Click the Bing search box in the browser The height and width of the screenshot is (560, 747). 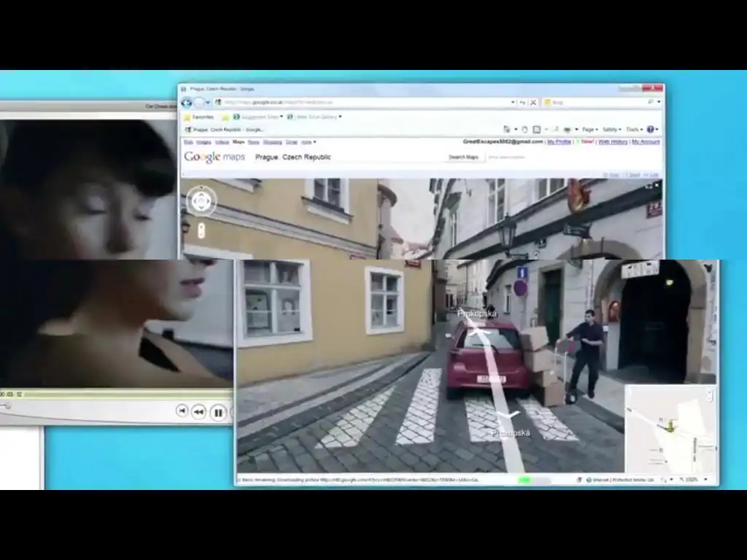(x=595, y=102)
